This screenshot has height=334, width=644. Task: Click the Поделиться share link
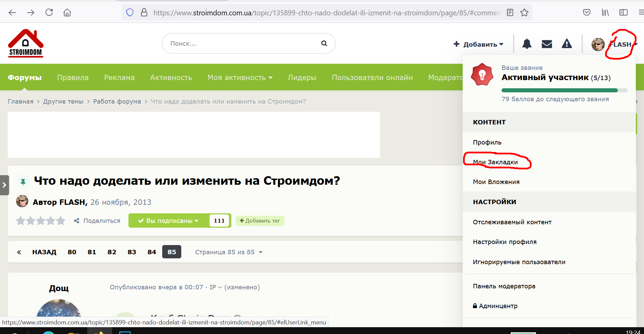[x=102, y=221]
